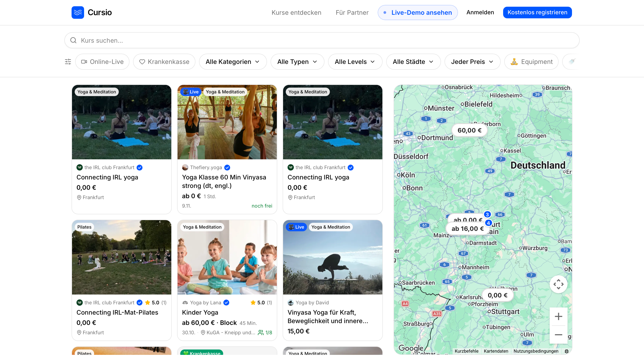Zoom out on the map

pyautogui.click(x=558, y=335)
